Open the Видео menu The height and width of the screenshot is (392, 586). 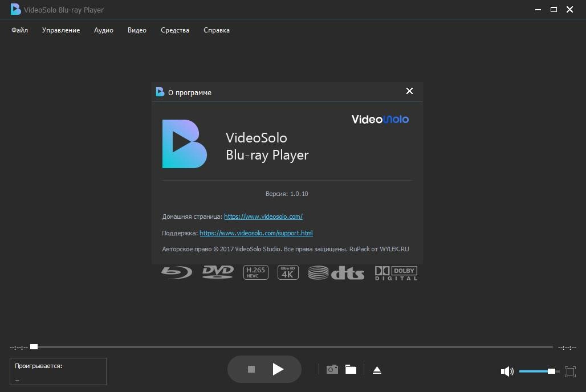(137, 30)
